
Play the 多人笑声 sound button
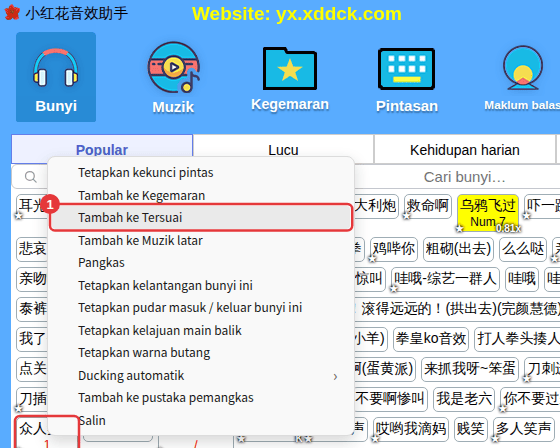pos(523,428)
